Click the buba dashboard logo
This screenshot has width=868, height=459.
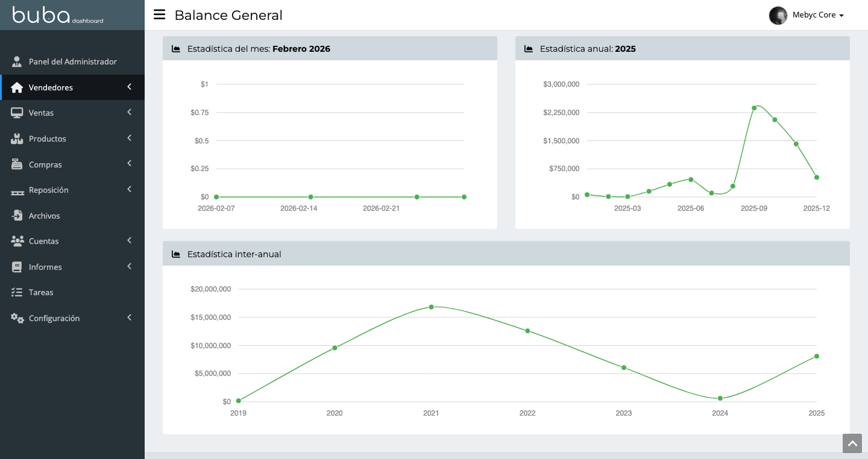(x=58, y=15)
